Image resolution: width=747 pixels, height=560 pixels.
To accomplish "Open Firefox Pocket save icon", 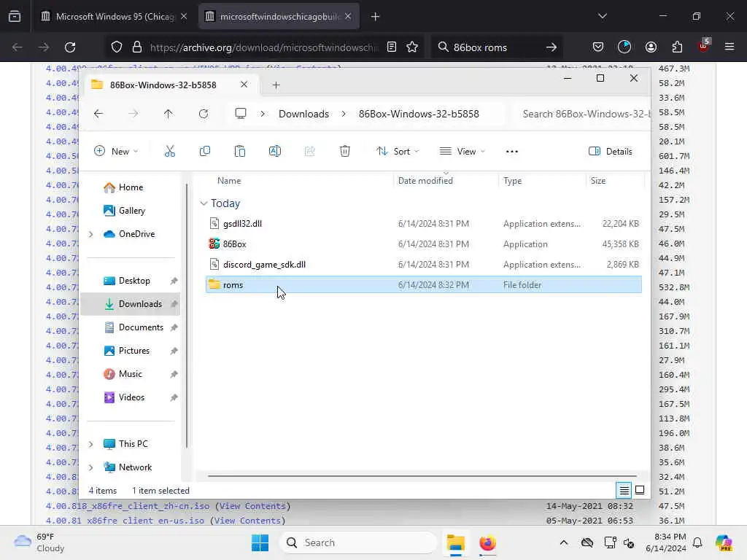I will 598,47.
